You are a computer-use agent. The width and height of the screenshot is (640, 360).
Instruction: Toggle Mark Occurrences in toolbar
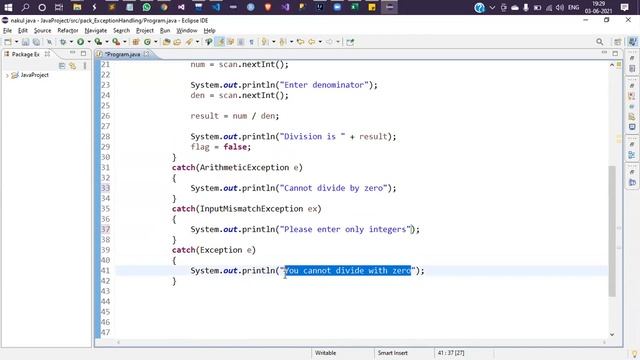coord(220,42)
